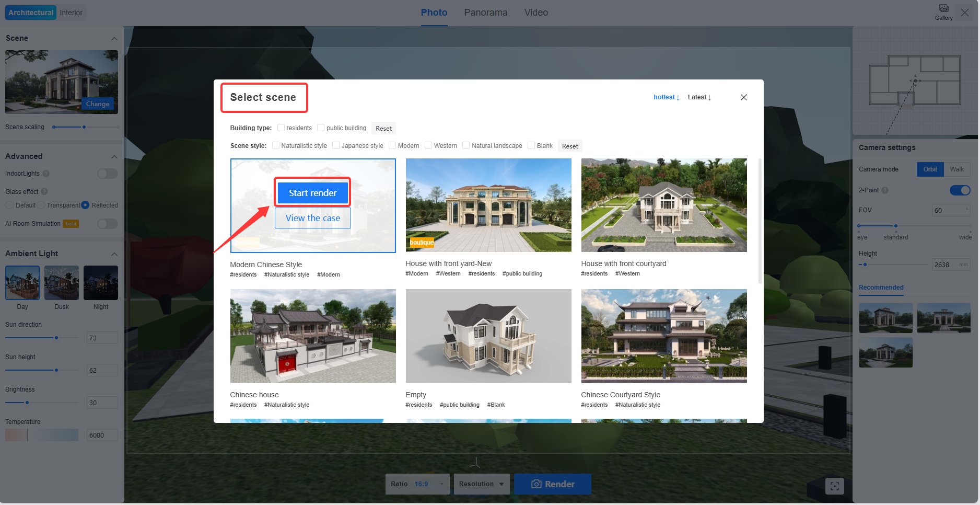
Task: Collapse the Scene panel section
Action: [114, 39]
